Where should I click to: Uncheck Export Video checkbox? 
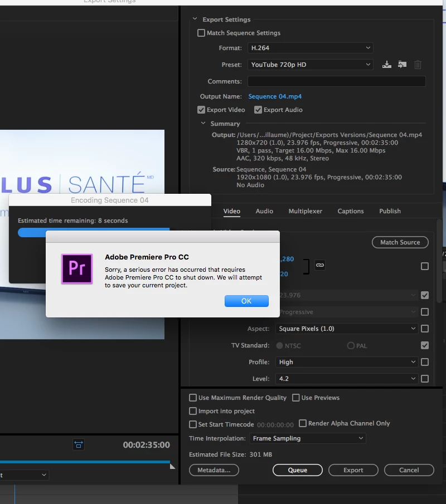pos(201,110)
